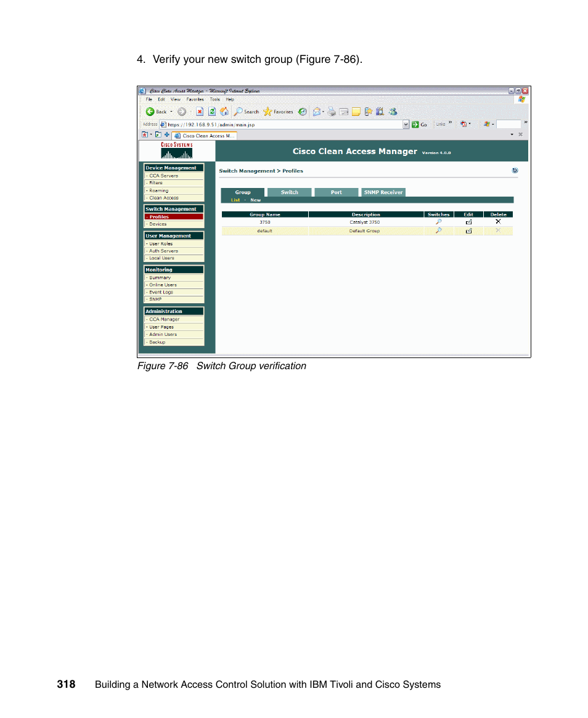Click the Print toolbar icon
Viewport: 588px width, 718px height.
[x=332, y=112]
